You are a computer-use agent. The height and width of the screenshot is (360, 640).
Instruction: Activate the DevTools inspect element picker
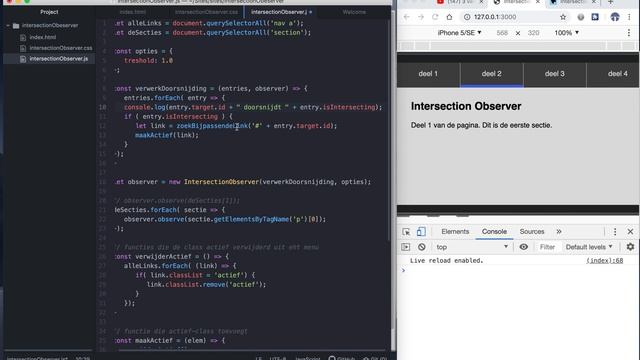click(x=406, y=232)
